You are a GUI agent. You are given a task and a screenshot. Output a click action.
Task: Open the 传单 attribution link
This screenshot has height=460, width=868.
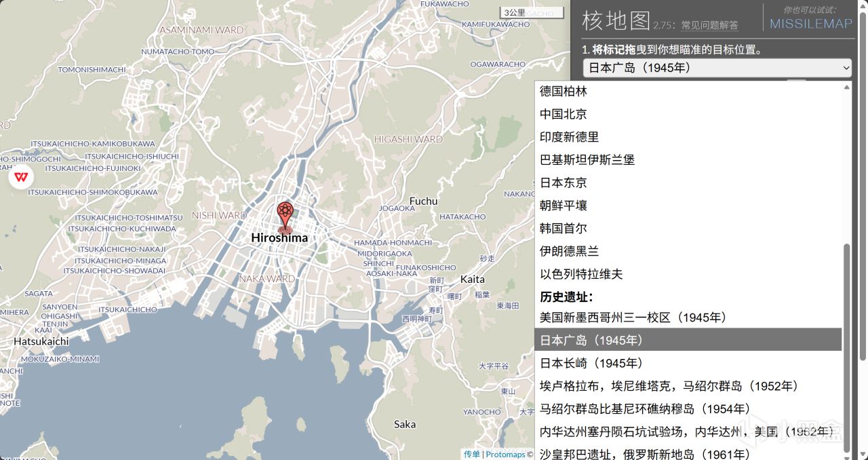(471, 455)
